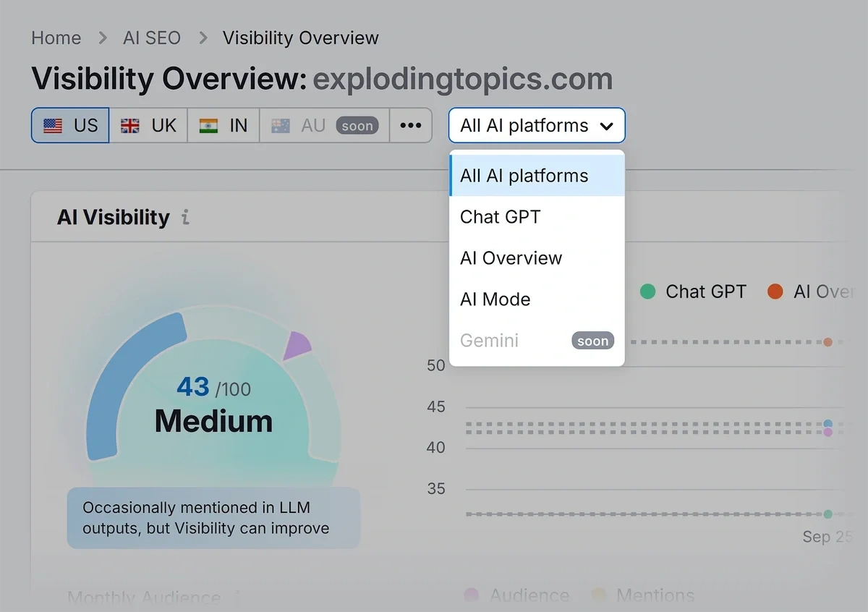Screen dimensions: 868x612
Task: Select Chat GPT from the platform list
Action: coord(501,216)
